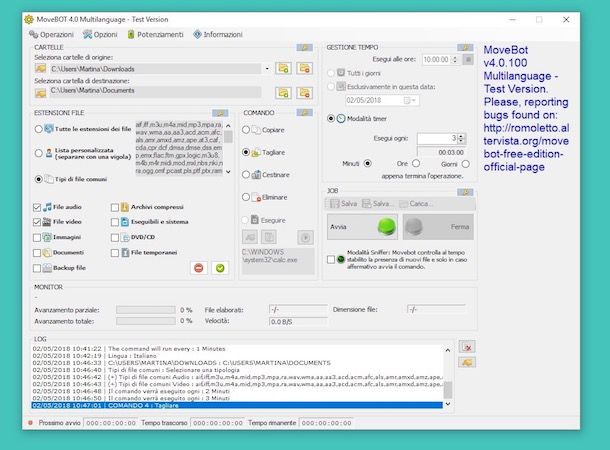Click clear log icon
This screenshot has width=610, height=450.
[467, 347]
